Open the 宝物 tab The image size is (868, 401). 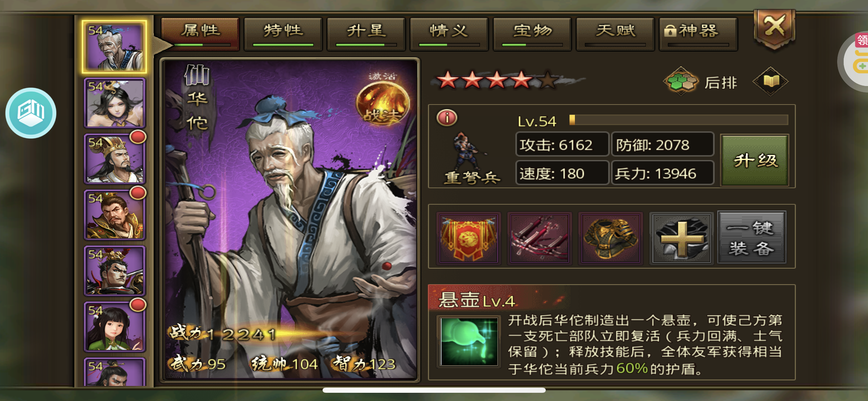[x=532, y=34]
